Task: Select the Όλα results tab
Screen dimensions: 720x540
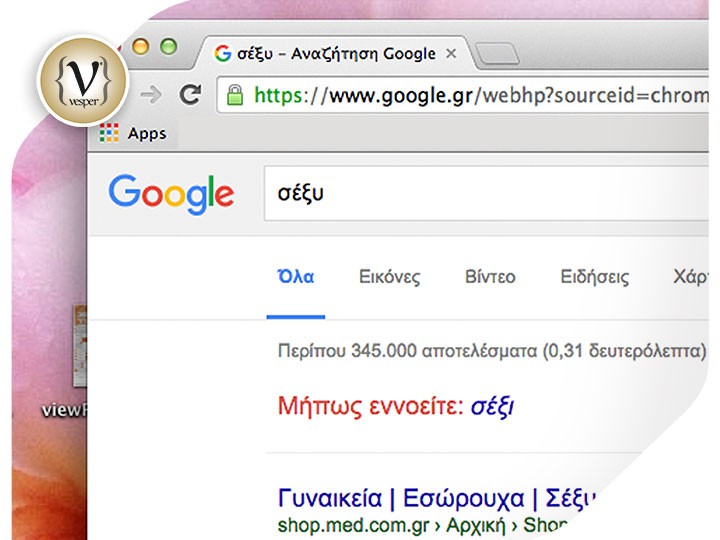Action: coord(296,277)
